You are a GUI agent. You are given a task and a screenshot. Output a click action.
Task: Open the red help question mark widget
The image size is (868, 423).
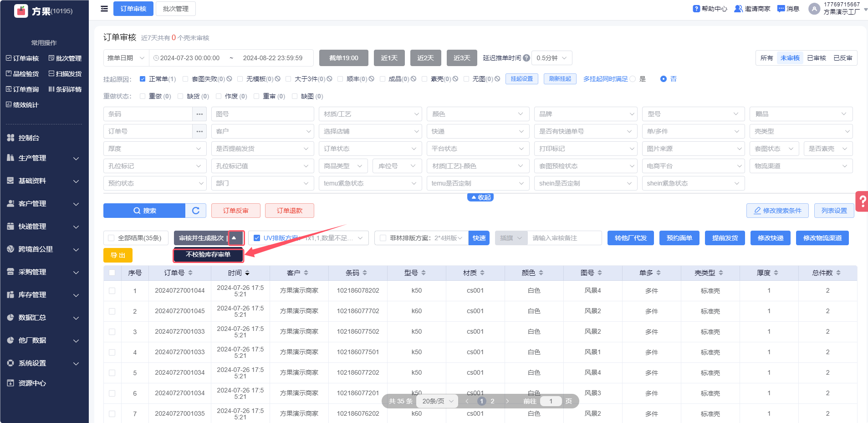(862, 201)
